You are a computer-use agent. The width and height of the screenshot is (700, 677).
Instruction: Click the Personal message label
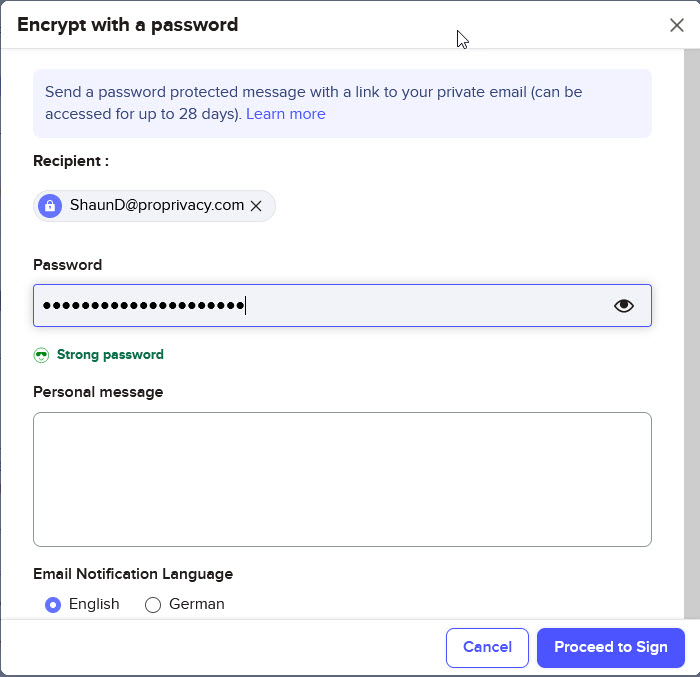click(x=98, y=392)
